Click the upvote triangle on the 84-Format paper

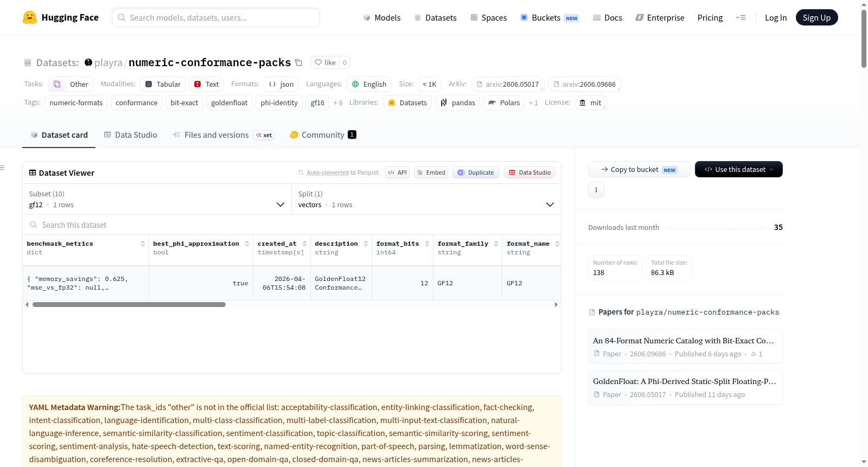tap(754, 354)
